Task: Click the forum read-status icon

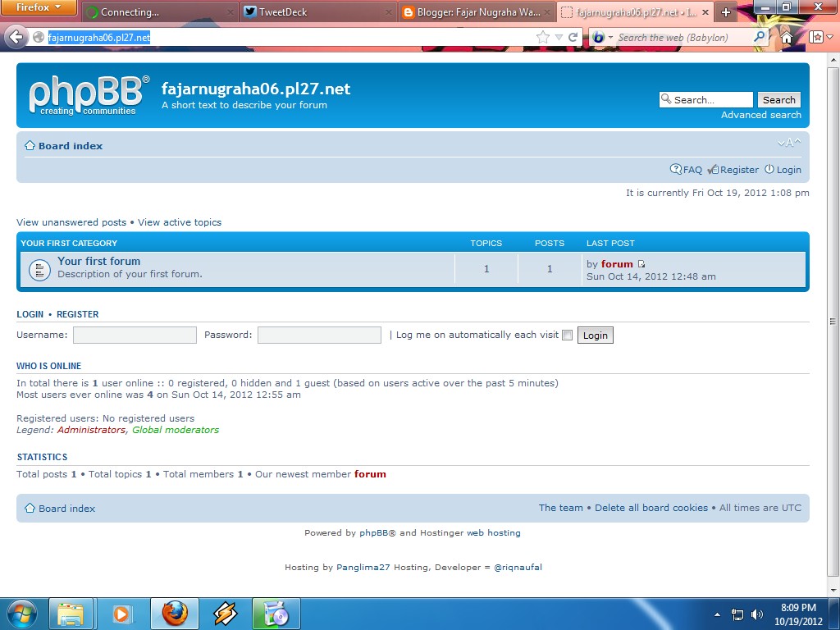Action: (39, 269)
